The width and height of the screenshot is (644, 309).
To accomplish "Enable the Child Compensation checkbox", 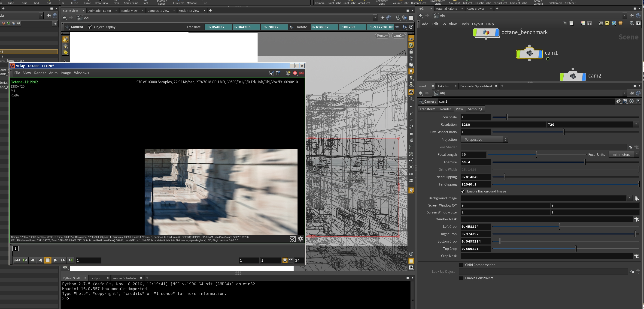I will [461, 265].
